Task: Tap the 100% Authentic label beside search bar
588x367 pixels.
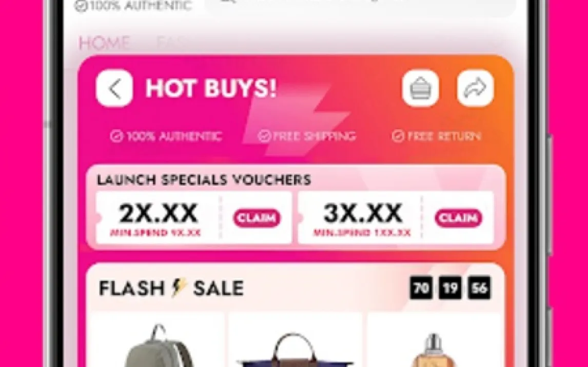Action: click(133, 6)
